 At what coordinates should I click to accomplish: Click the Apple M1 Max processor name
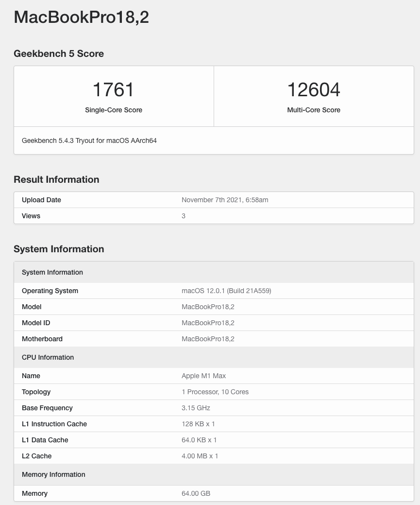tap(203, 376)
